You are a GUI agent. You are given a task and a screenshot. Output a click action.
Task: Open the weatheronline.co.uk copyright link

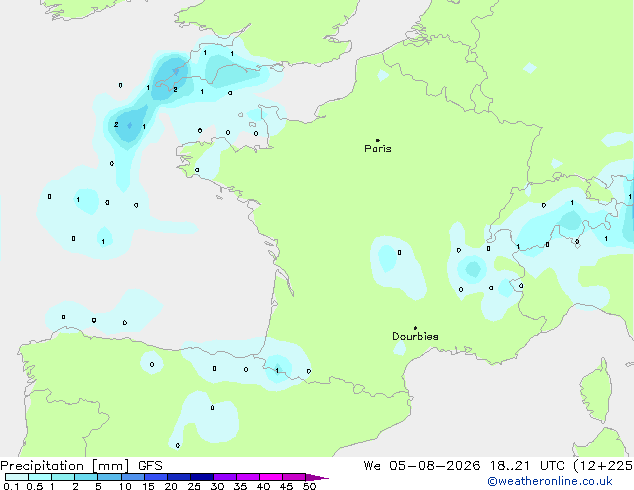click(550, 481)
